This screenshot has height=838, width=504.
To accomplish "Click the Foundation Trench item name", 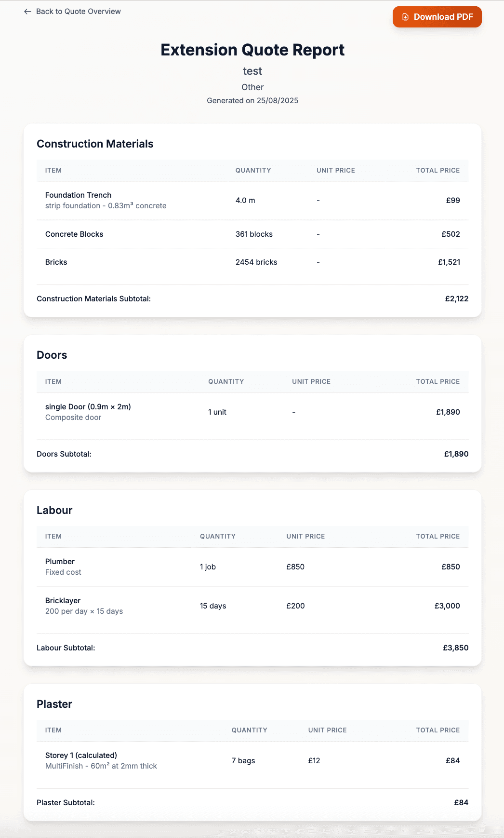I will click(x=78, y=195).
